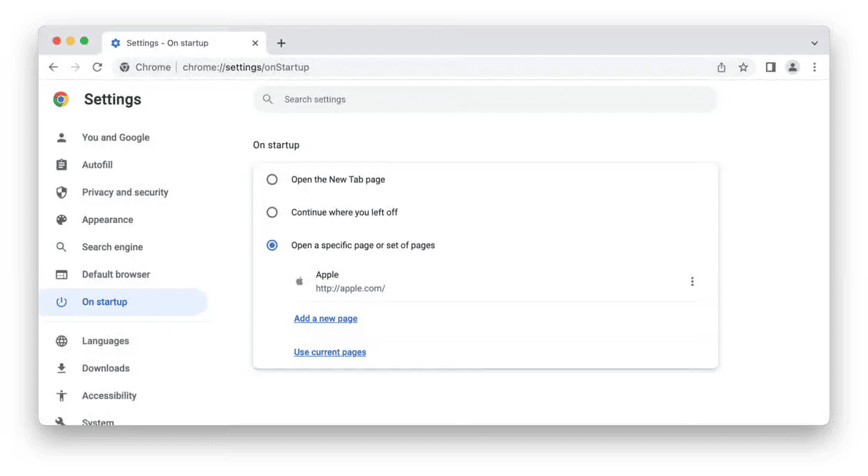
Task: Click the On startup section heading
Action: 276,145
